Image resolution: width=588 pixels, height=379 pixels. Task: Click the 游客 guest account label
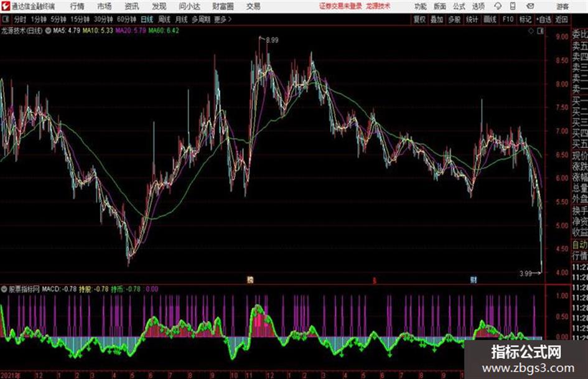562,6
